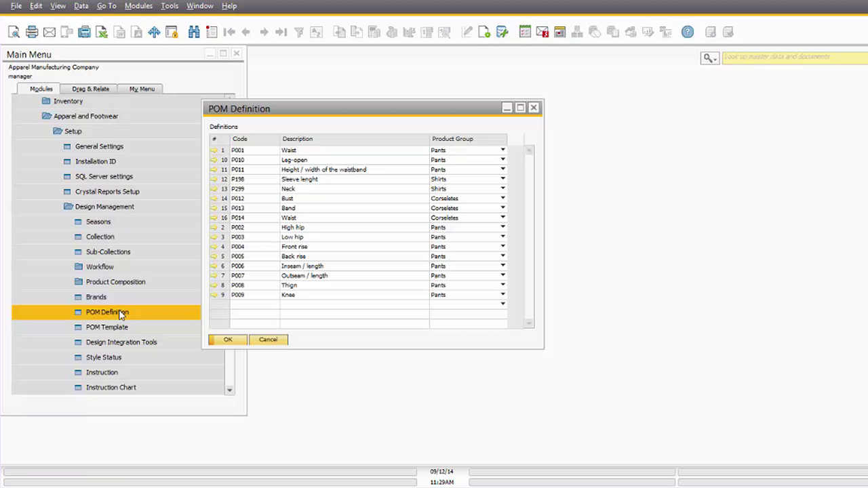Open the Modules menu
Image resolution: width=868 pixels, height=488 pixels.
138,6
